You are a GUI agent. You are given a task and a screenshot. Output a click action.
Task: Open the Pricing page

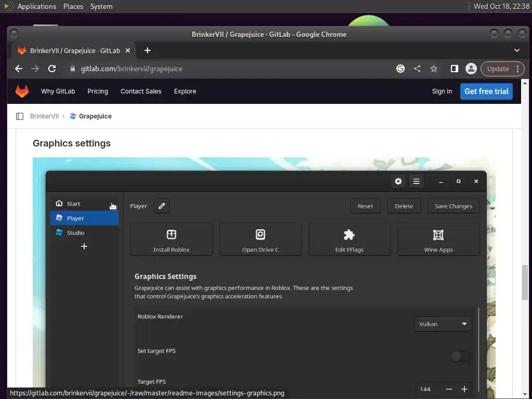98,91
